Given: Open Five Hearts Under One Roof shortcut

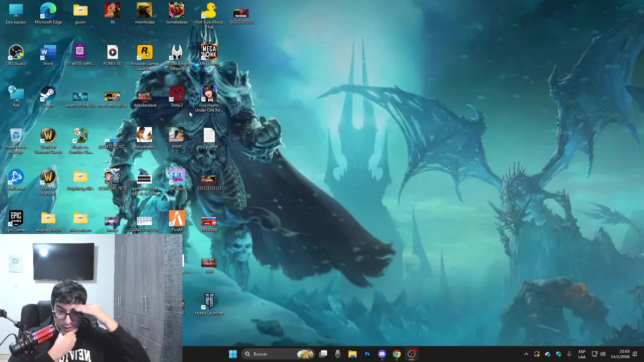Looking at the screenshot, I should tap(209, 99).
